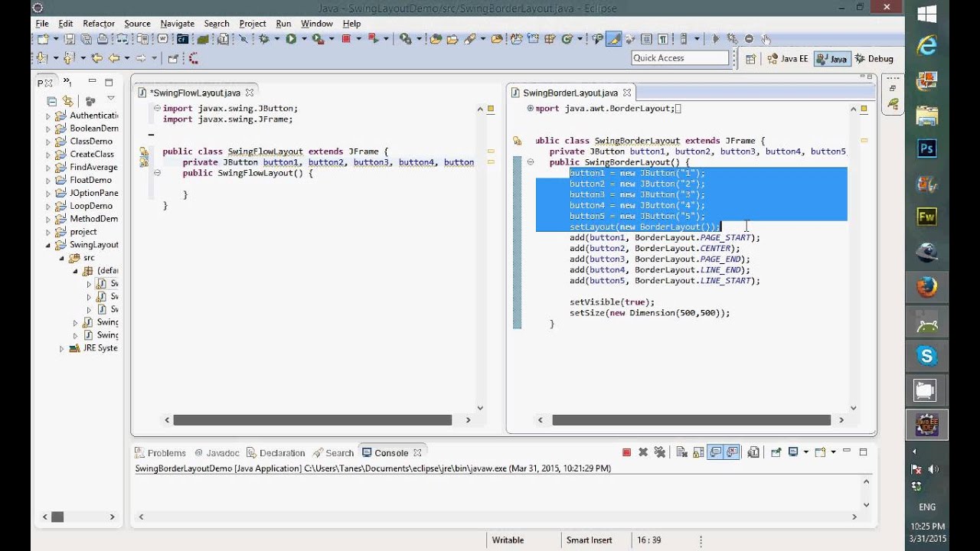Minimize the Console view
980x551 pixels.
[847, 451]
